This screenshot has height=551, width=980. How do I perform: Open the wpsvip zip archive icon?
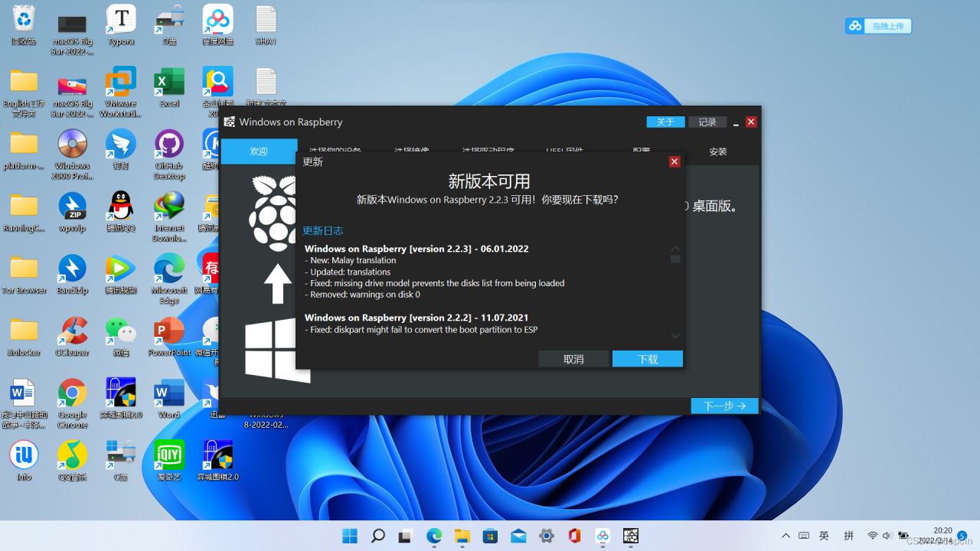(x=73, y=213)
